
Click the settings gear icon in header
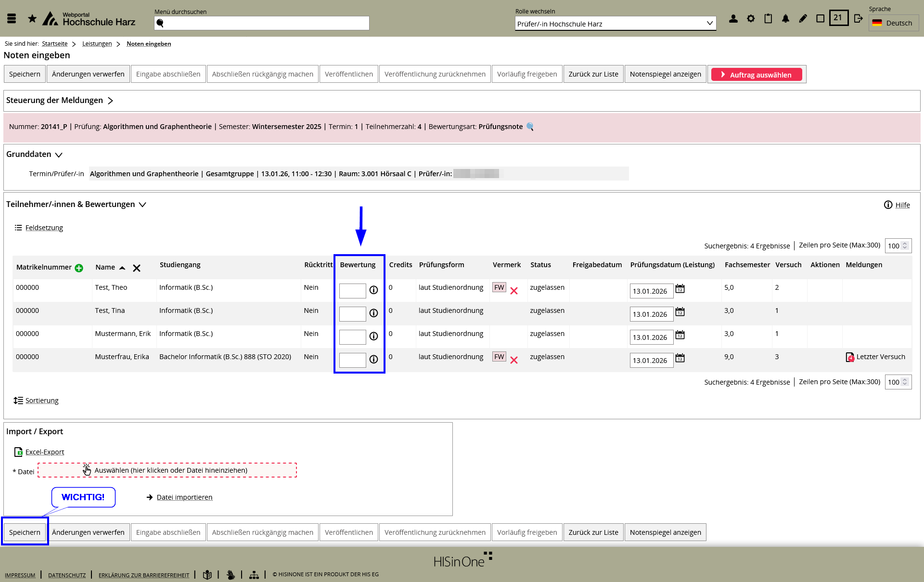tap(751, 19)
